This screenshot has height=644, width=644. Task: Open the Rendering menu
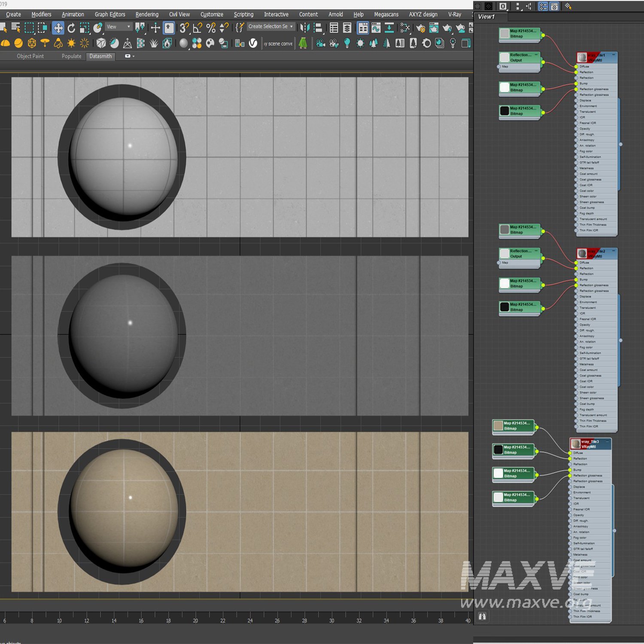click(x=147, y=14)
